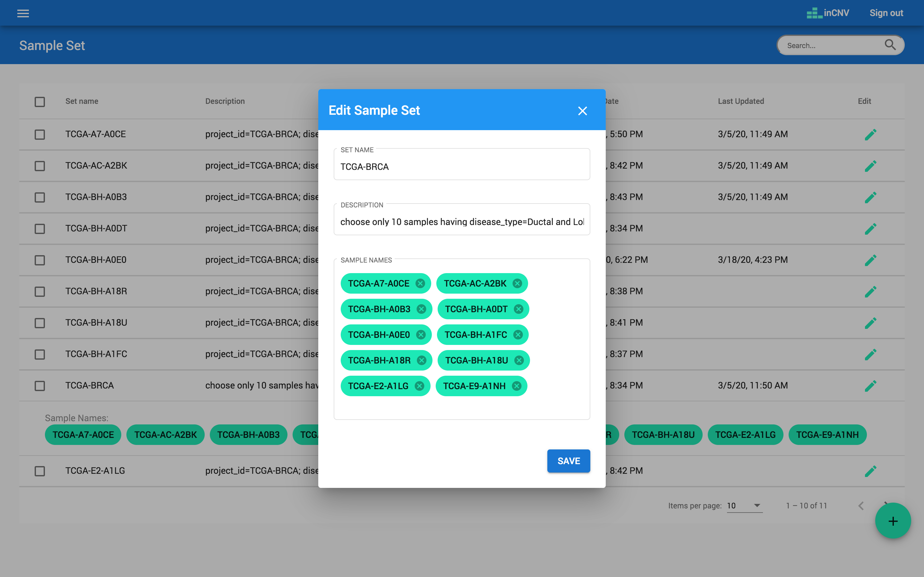Viewport: 924px width, 577px height.
Task: Check the TCGA-BH-A0B3 row checkbox
Action: [40, 197]
